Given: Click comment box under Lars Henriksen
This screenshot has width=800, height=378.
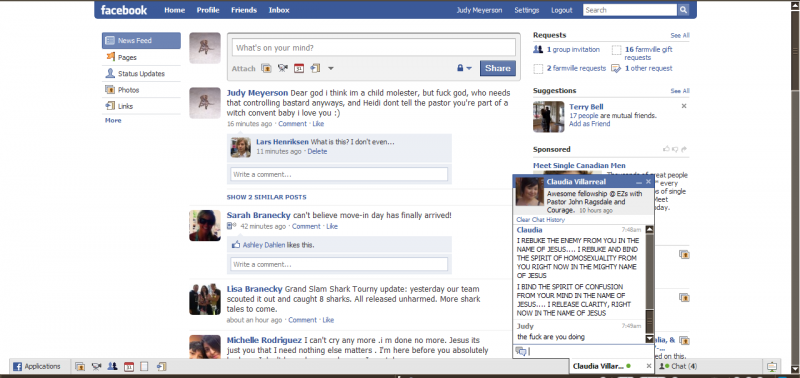Looking at the screenshot, I should tap(339, 174).
